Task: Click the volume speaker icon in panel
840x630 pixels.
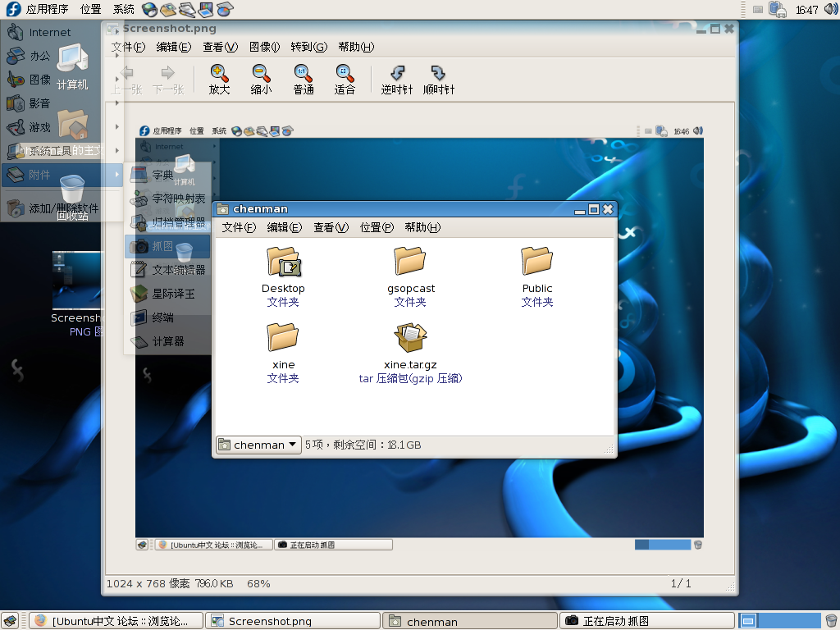Action: click(831, 9)
